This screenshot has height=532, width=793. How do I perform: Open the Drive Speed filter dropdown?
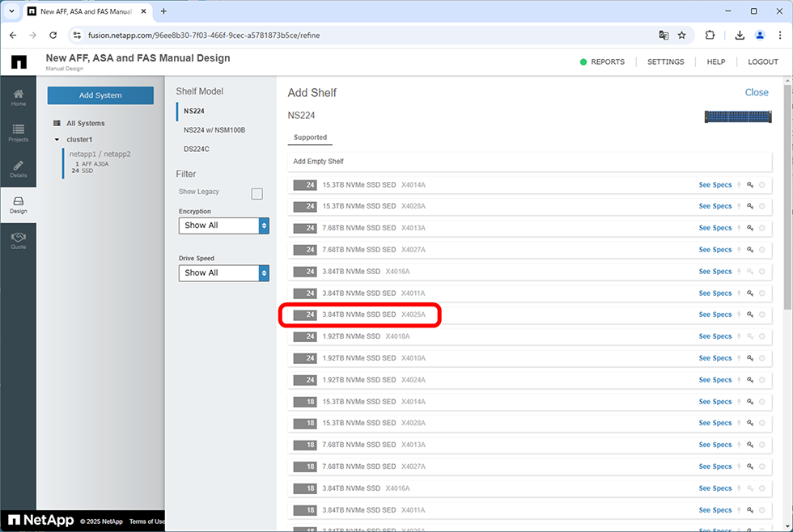223,273
